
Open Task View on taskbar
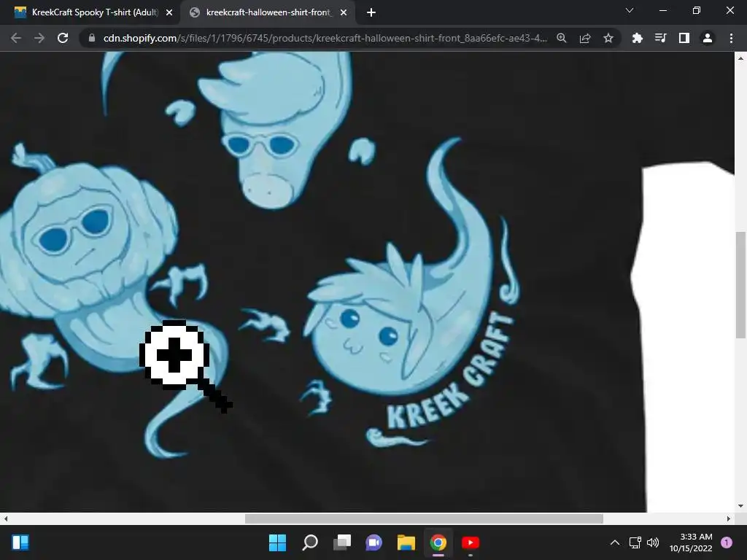pyautogui.click(x=342, y=542)
